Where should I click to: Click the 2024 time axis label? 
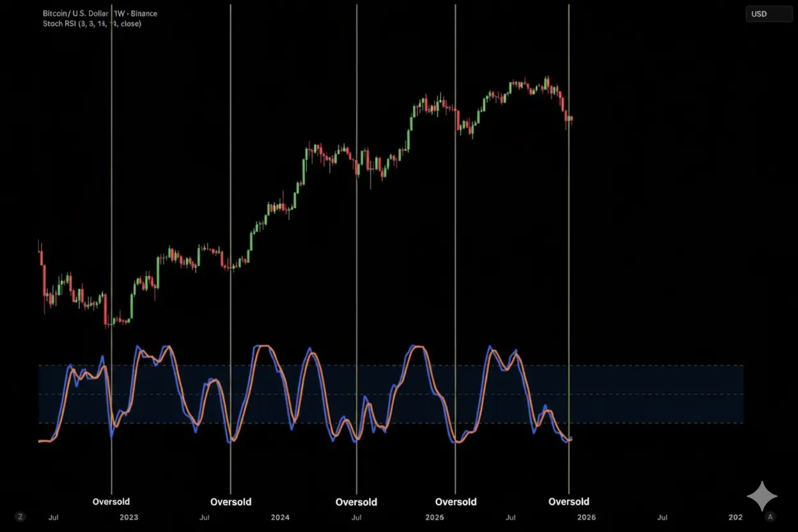[280, 517]
